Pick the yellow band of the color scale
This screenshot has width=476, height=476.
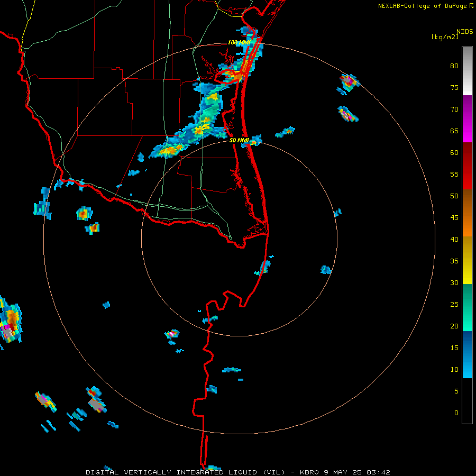(467, 260)
